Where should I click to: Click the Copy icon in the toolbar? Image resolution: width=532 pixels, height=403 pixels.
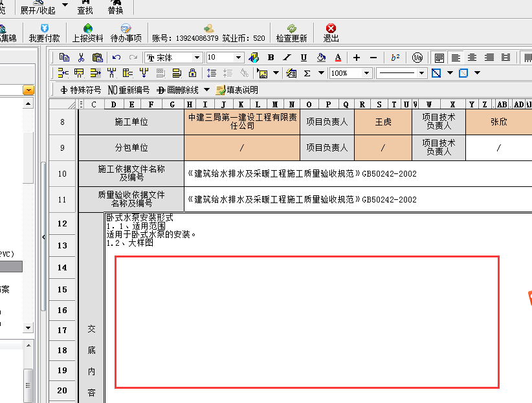[65, 58]
